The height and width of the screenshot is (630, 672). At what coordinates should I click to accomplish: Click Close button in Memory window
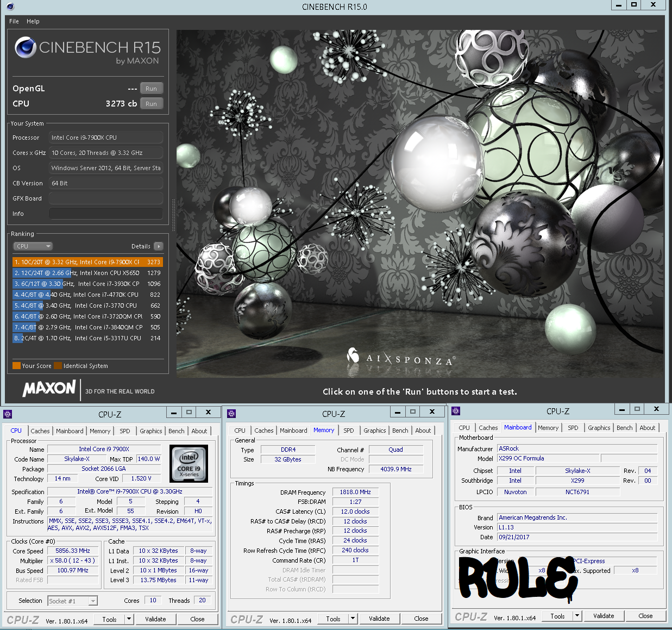click(421, 619)
